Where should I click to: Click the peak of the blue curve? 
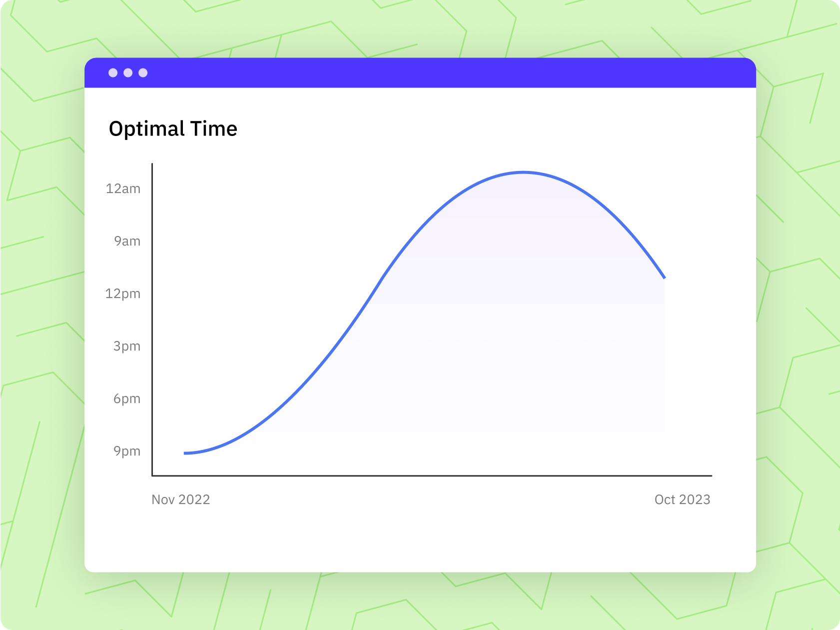523,172
